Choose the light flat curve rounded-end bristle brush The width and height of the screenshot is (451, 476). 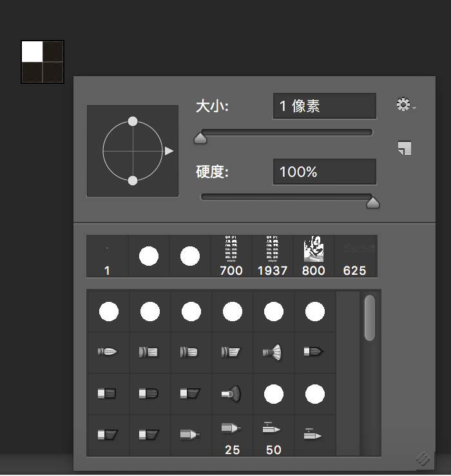pos(191,352)
